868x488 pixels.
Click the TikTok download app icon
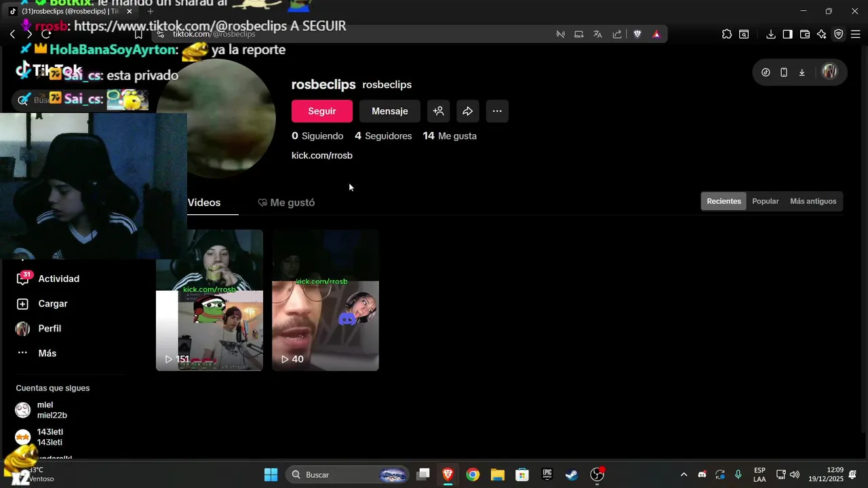pyautogui.click(x=802, y=73)
